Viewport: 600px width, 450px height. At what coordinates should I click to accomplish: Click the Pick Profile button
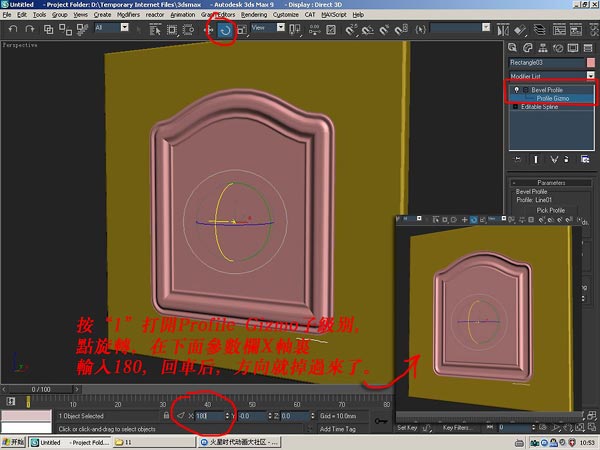pos(552,211)
